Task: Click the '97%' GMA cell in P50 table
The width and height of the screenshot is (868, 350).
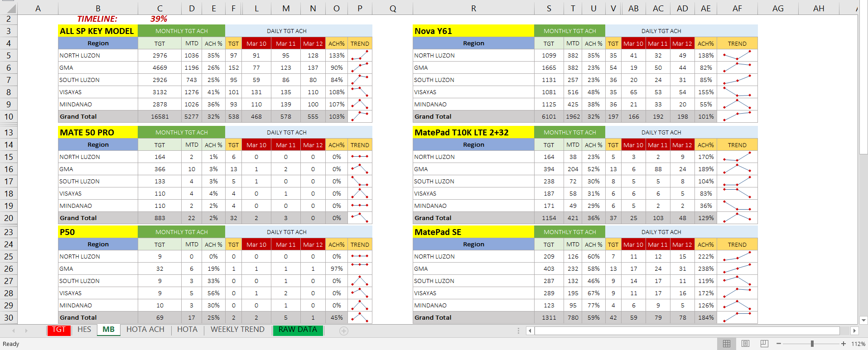Action: (337, 268)
